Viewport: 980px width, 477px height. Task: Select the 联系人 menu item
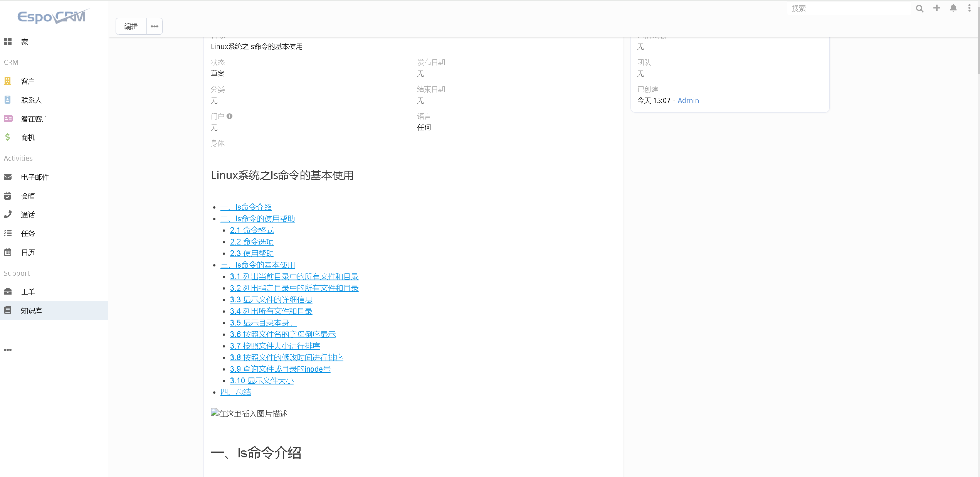(31, 100)
